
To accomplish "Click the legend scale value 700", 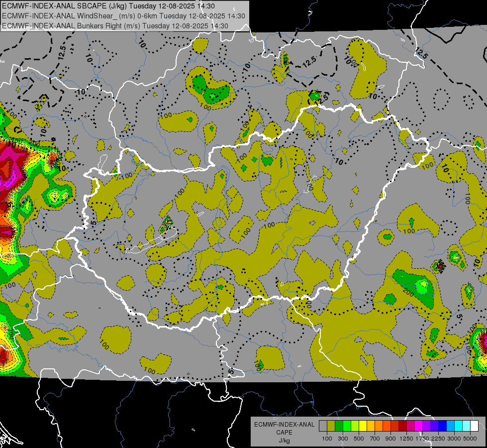I will [x=375, y=439].
